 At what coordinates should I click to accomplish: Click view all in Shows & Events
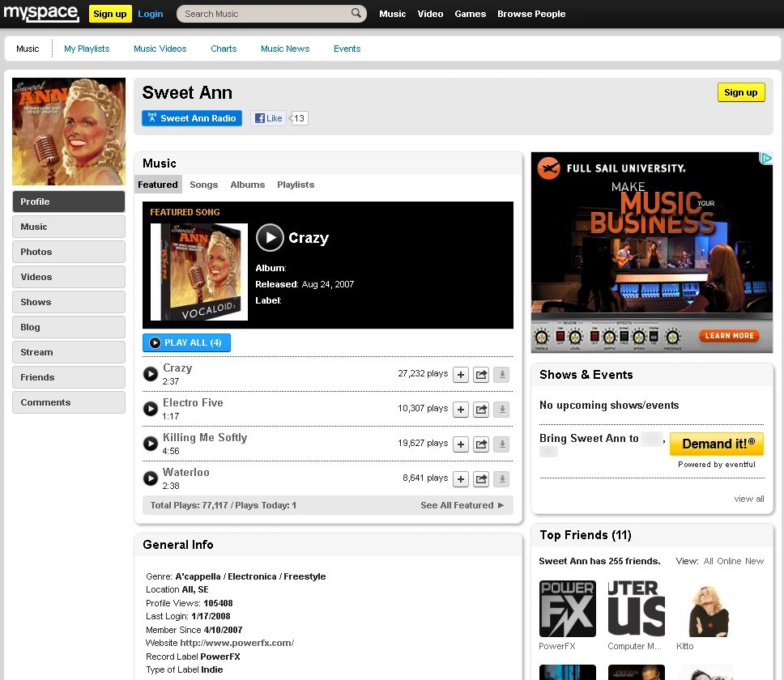(749, 499)
